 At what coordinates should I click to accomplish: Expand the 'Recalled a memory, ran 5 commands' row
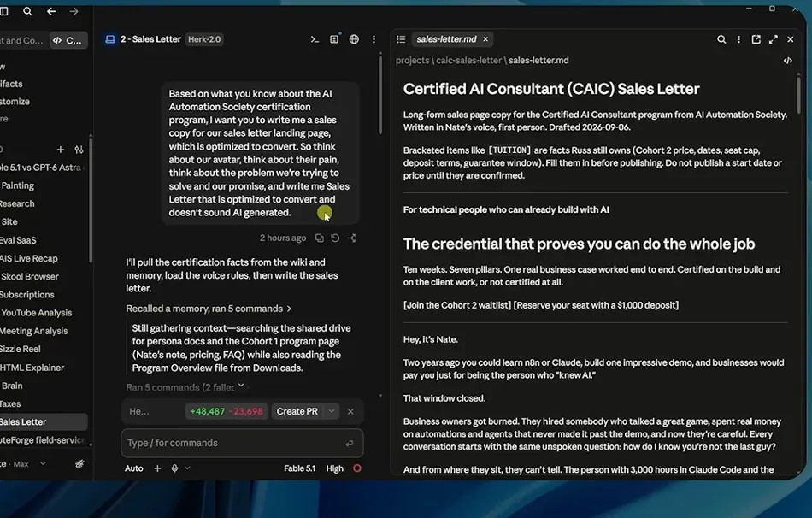click(x=209, y=309)
